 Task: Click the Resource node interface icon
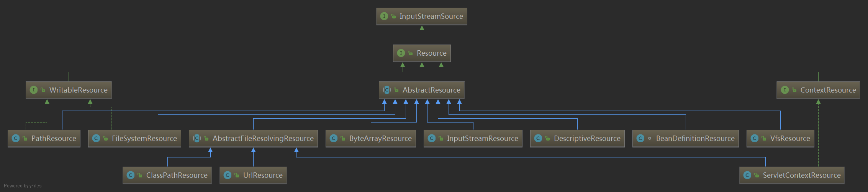click(401, 53)
